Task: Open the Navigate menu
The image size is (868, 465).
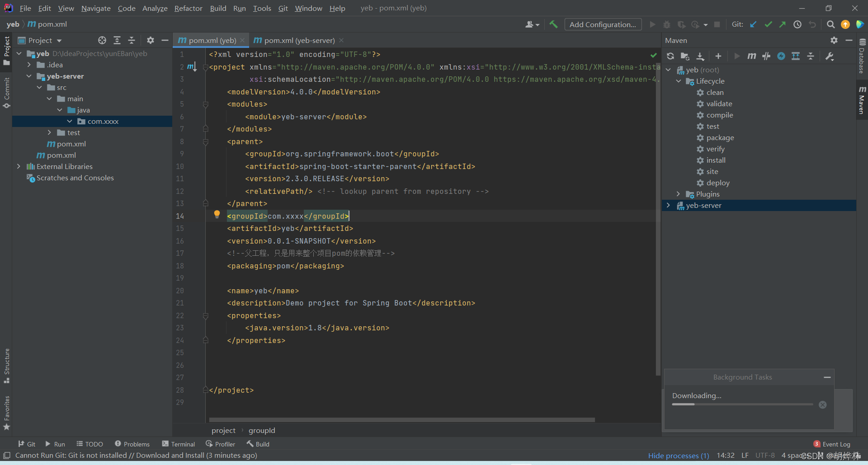Action: [x=96, y=8]
